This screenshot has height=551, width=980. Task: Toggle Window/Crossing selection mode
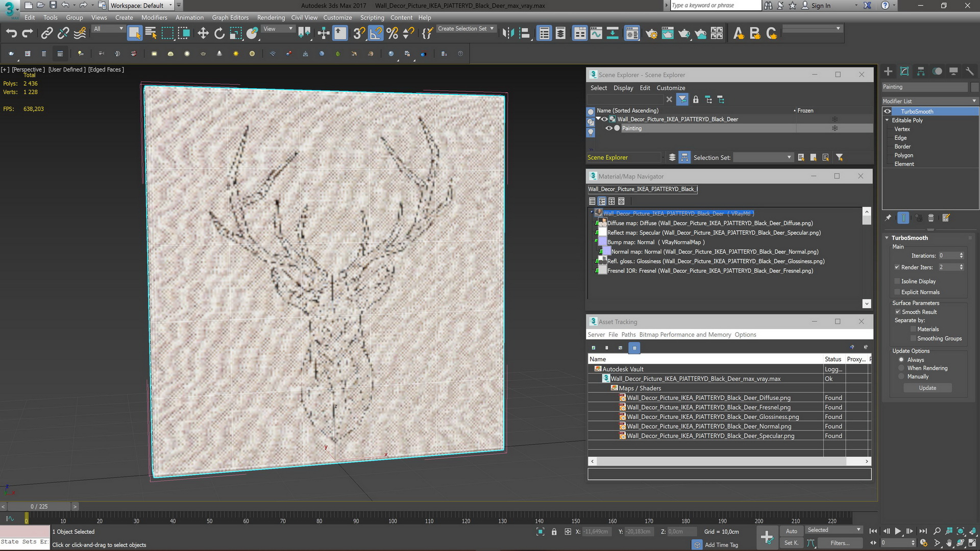[184, 34]
